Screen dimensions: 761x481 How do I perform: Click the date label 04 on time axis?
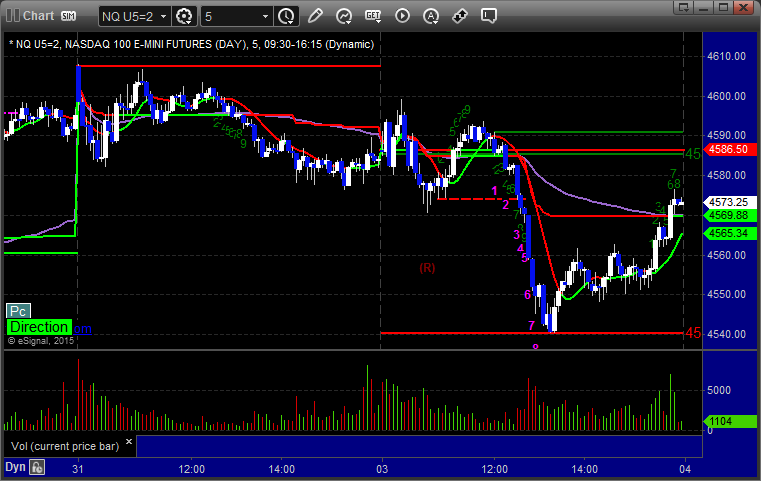pos(685,469)
